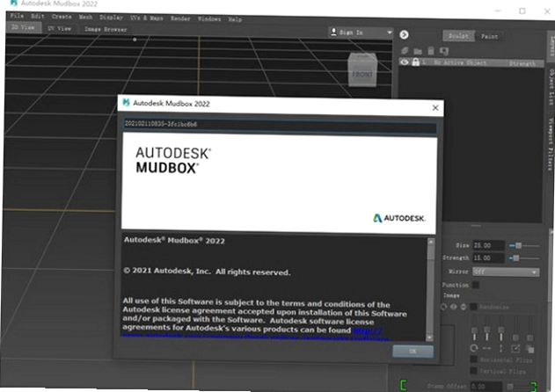Open the Display menu
This screenshot has height=392, width=555.
111,18
